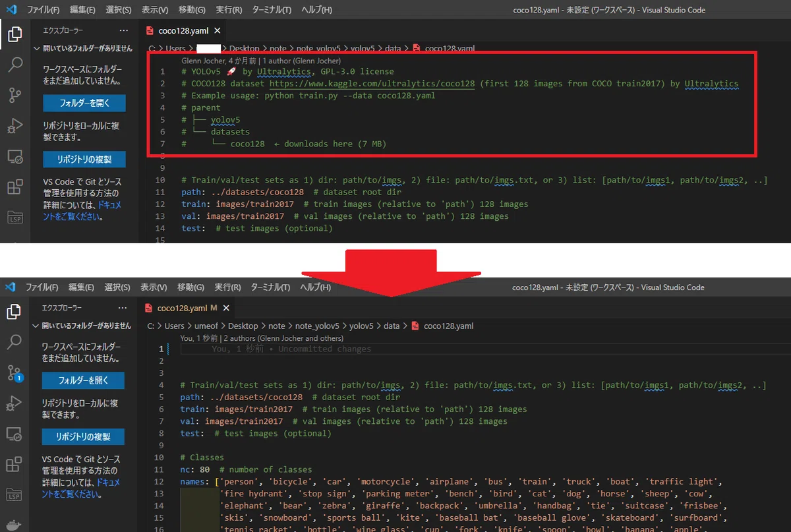Image resolution: width=791 pixels, height=532 pixels.
Task: Click リポジトリの複製 button in the upper window
Action: [x=84, y=160]
